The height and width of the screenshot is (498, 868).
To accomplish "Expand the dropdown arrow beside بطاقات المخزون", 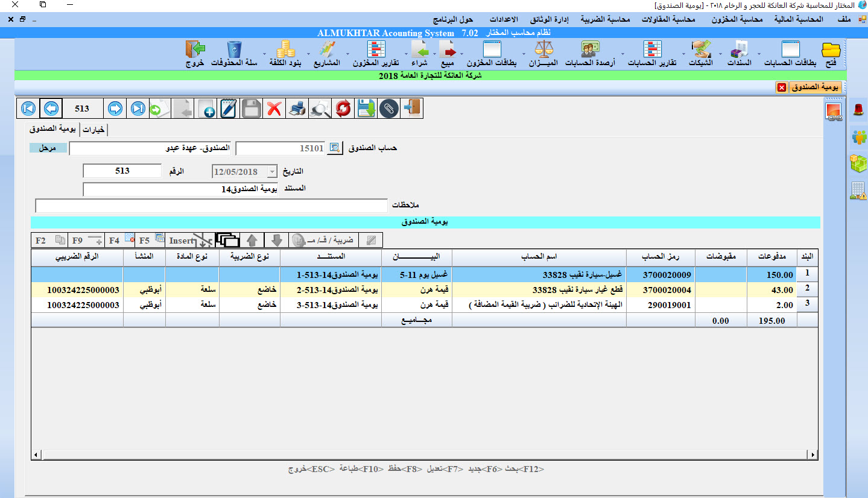I will tap(462, 63).
